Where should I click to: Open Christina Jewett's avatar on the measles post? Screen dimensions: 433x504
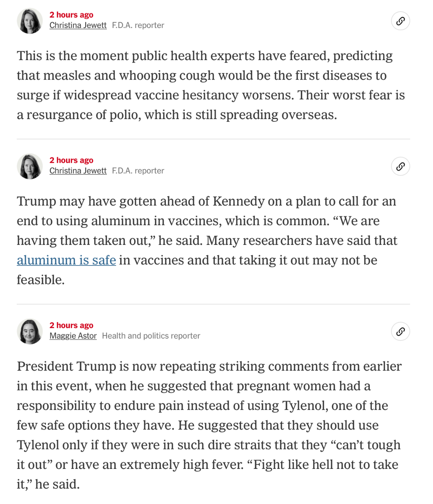pyautogui.click(x=30, y=21)
